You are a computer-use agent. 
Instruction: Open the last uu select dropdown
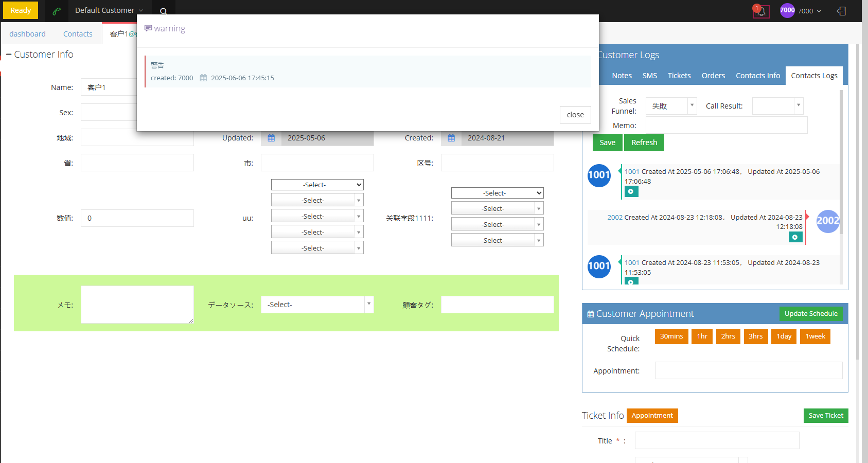coord(317,248)
